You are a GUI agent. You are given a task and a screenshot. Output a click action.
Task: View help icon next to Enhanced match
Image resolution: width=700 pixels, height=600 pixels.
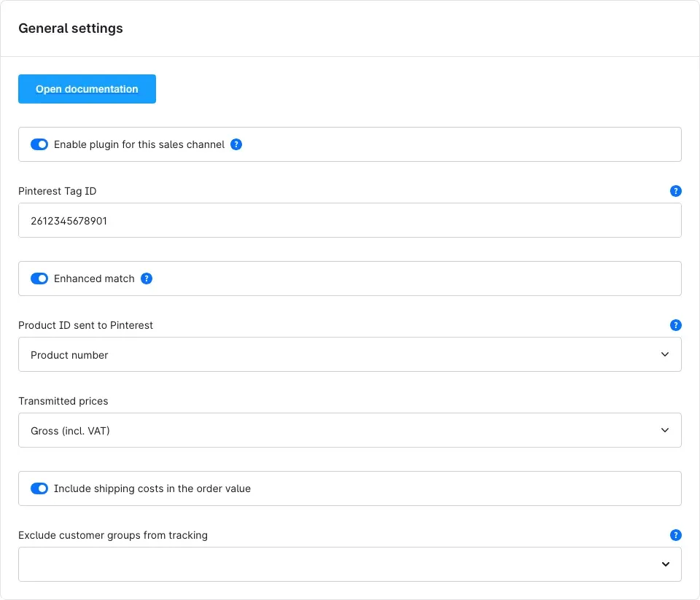click(x=147, y=278)
